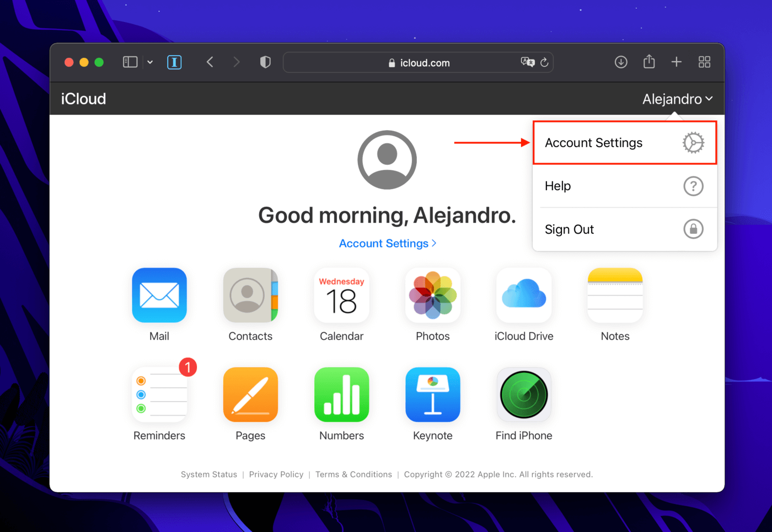Open the Reminders app icon
Viewport: 772px width, 532px height.
coord(159,395)
